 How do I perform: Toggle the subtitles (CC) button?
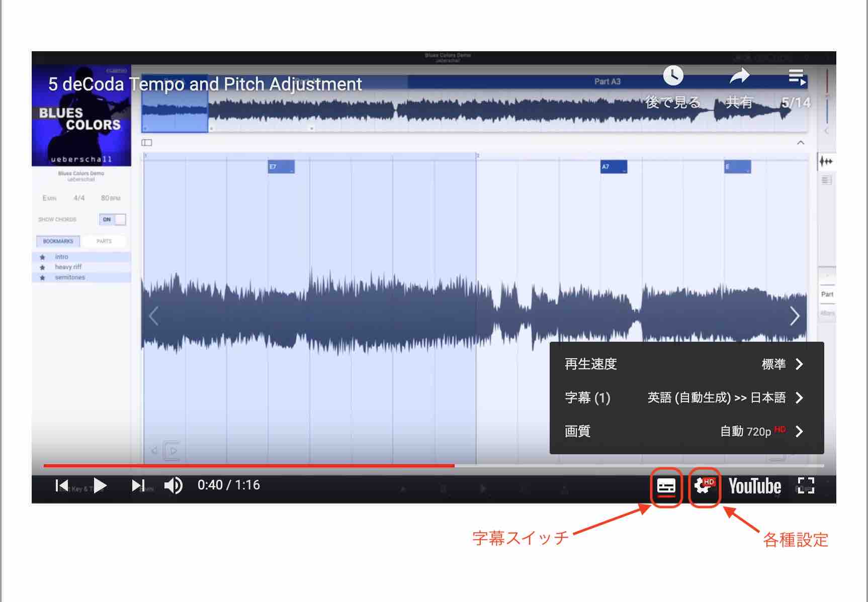[666, 486]
